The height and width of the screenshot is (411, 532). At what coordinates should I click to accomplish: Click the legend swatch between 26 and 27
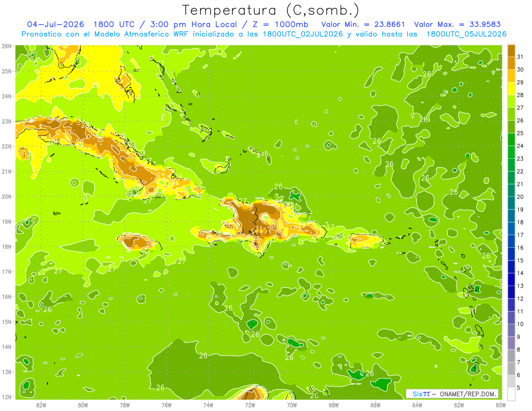tap(511, 114)
